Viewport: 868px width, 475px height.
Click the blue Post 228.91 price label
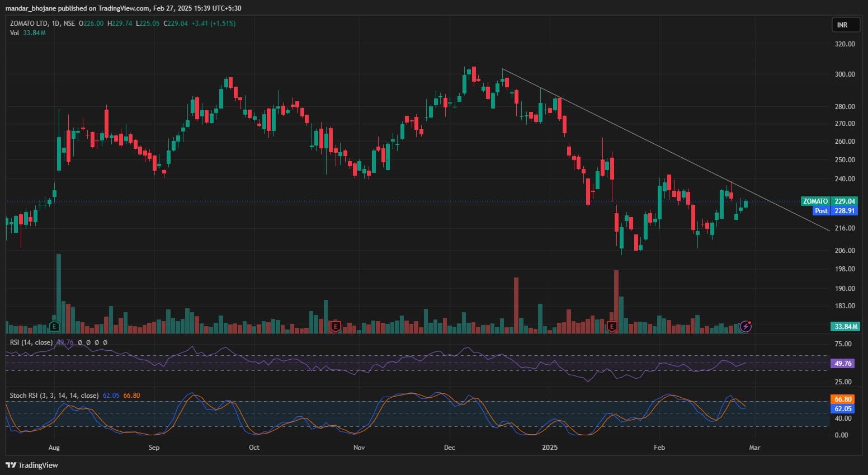(x=834, y=211)
